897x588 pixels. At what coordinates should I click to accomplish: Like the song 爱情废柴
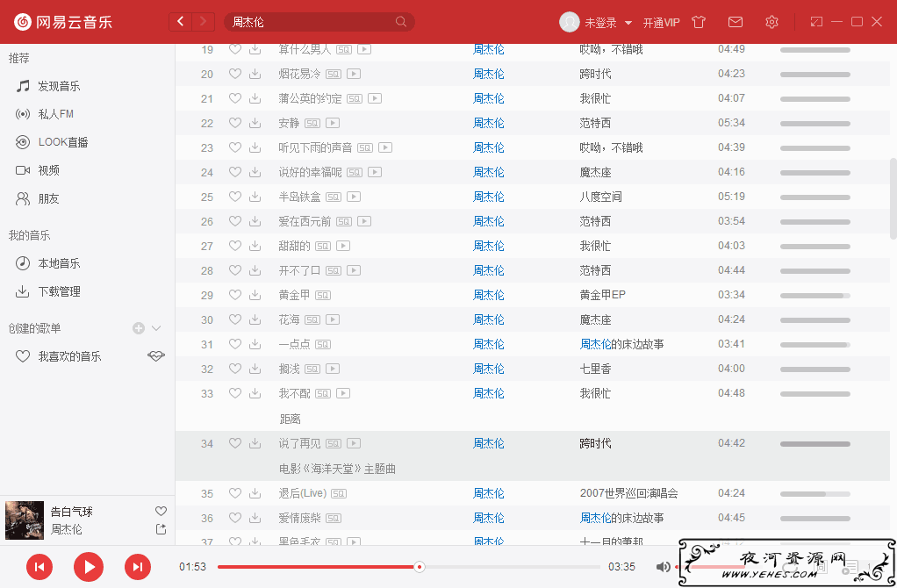pos(235,518)
